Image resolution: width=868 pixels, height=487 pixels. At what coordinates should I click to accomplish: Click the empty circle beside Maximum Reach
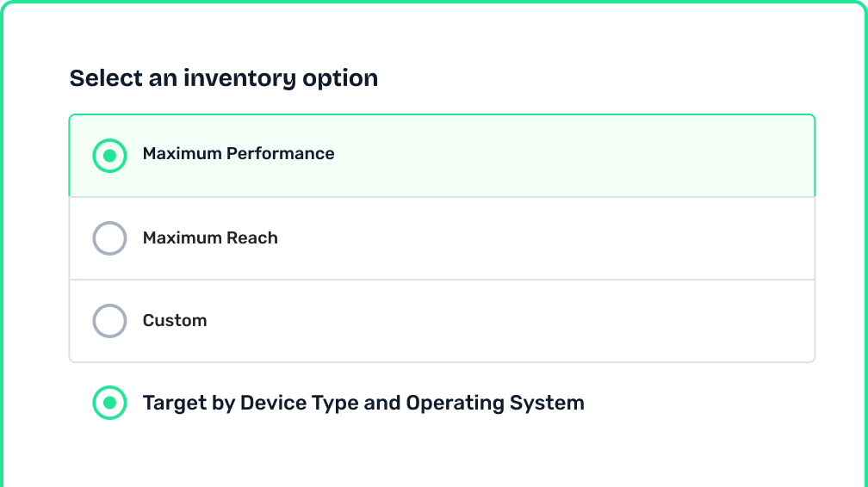click(x=109, y=238)
